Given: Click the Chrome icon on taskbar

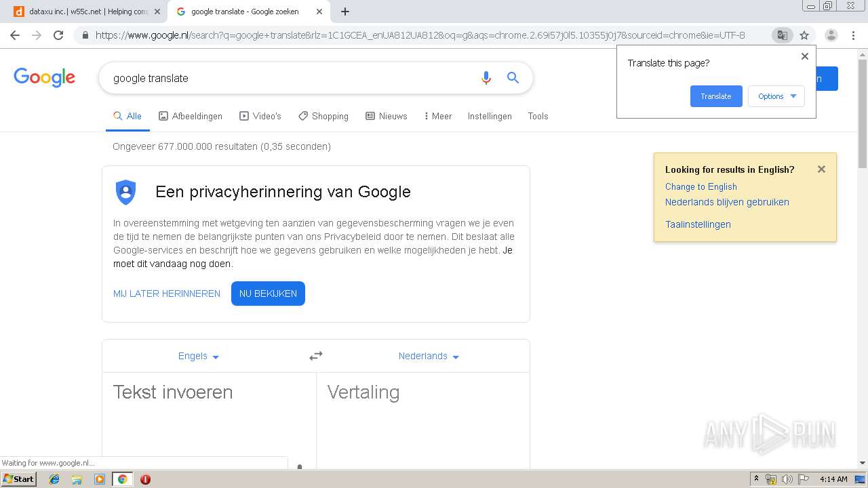Looking at the screenshot, I should point(122,479).
